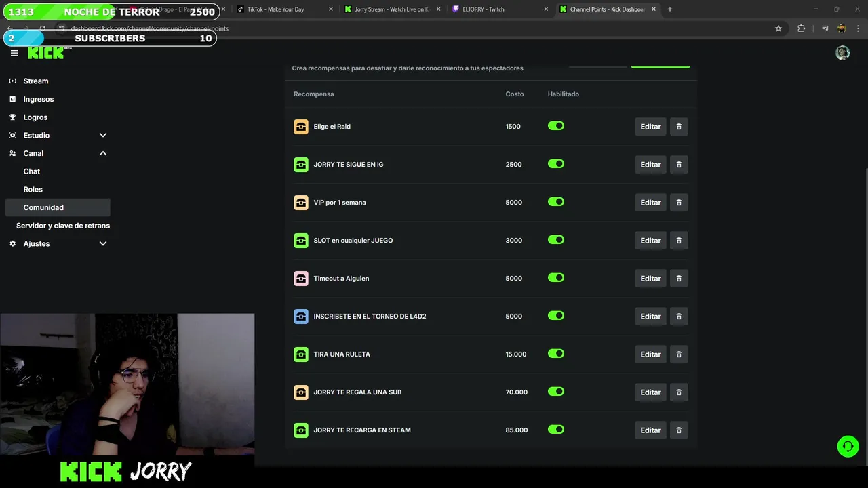Disable the JORRY TE REGALA UNA SUB toggle
Image resolution: width=868 pixels, height=488 pixels.
tap(556, 392)
